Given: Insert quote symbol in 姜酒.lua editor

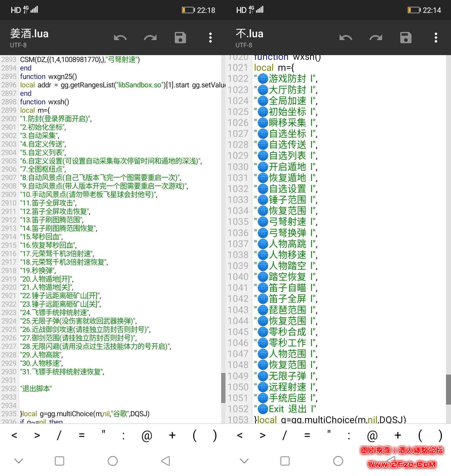Looking at the screenshot, I should coord(103,432).
